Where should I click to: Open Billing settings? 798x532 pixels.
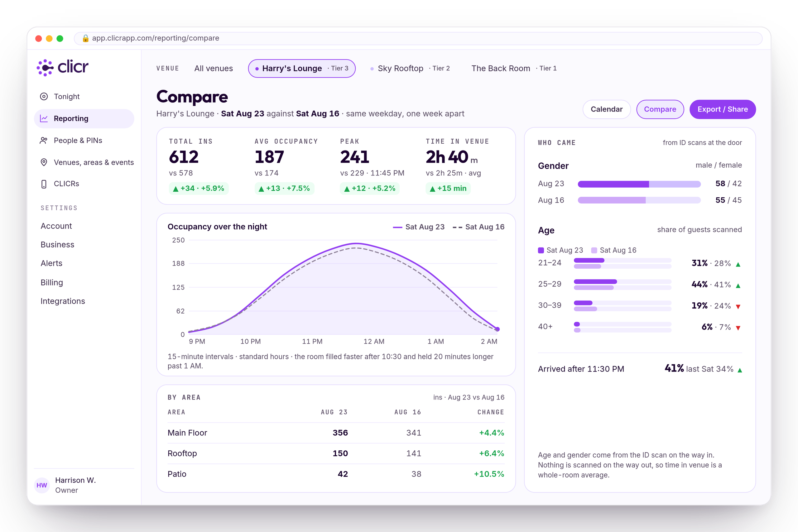click(x=52, y=282)
